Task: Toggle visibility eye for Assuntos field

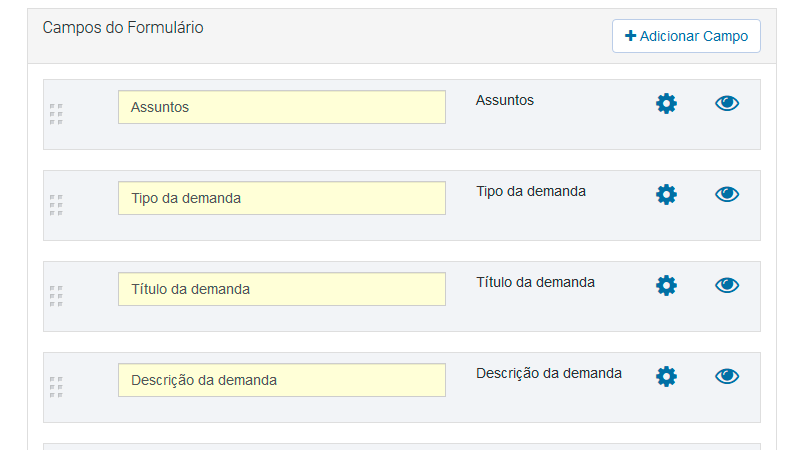Action: (727, 103)
